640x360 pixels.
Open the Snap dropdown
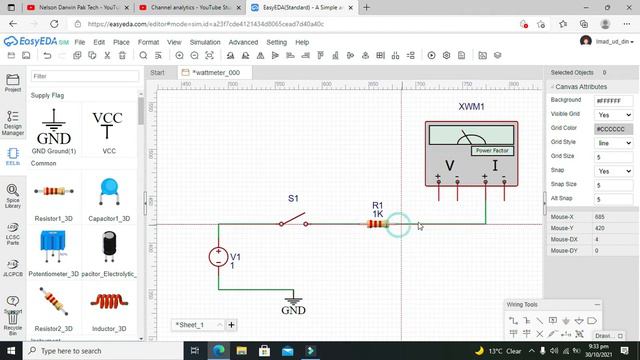pos(613,171)
